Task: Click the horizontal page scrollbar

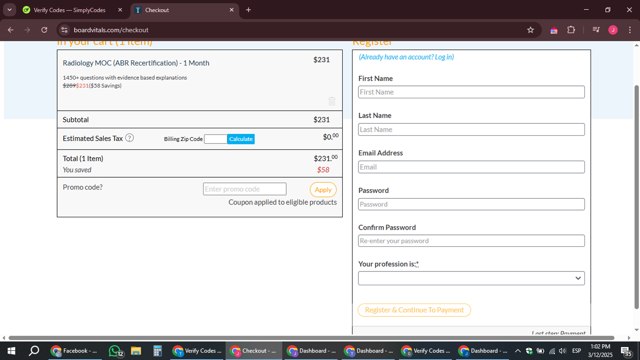Action: click(311, 338)
